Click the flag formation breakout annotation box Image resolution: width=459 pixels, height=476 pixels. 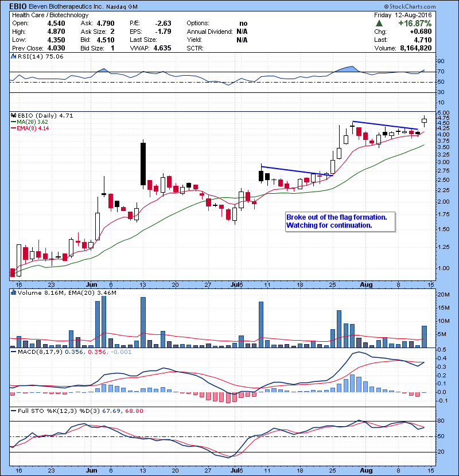pyautogui.click(x=340, y=221)
